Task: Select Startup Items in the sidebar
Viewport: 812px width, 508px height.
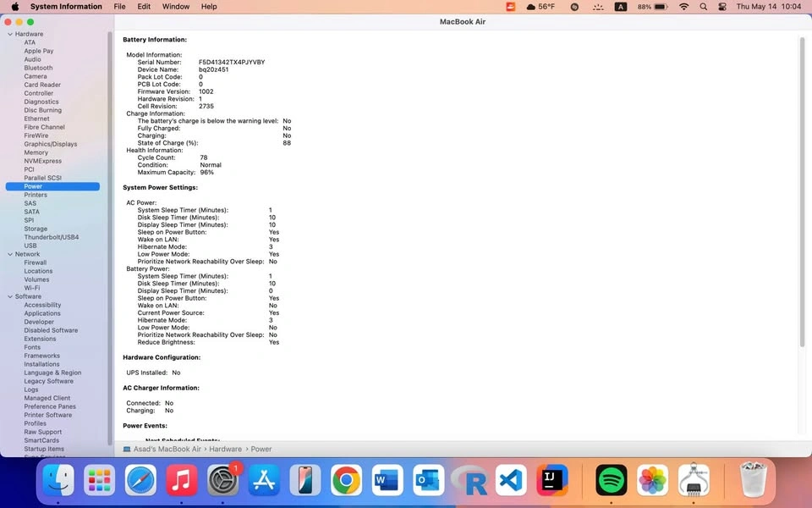Action: 44,449
